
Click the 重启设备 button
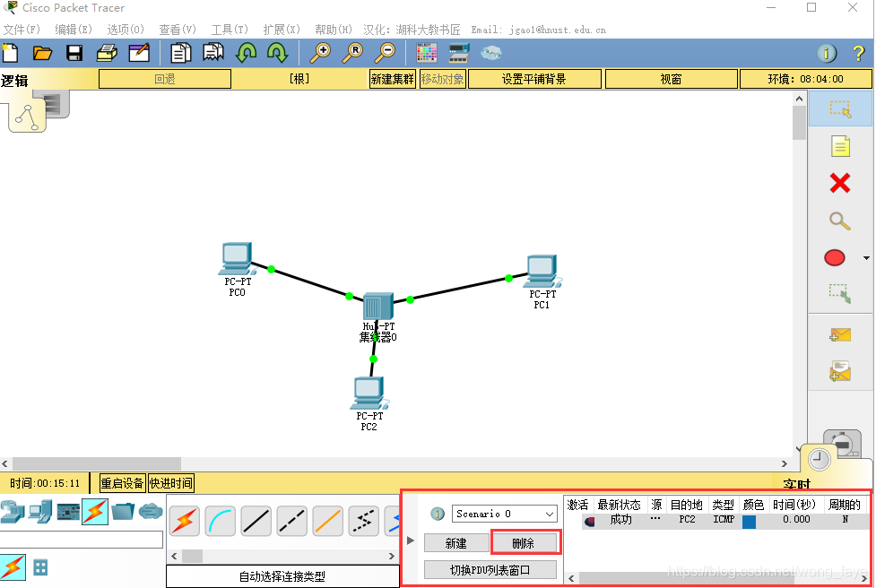tap(122, 483)
